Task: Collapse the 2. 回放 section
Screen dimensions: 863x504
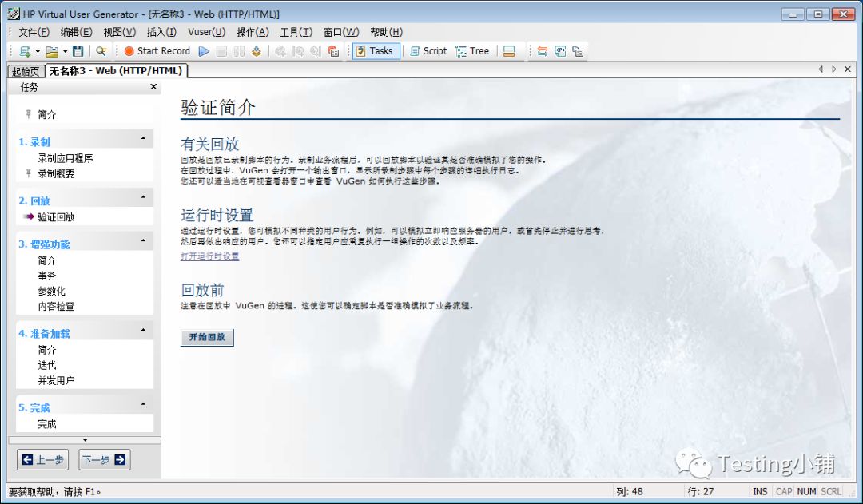Action: (x=143, y=197)
